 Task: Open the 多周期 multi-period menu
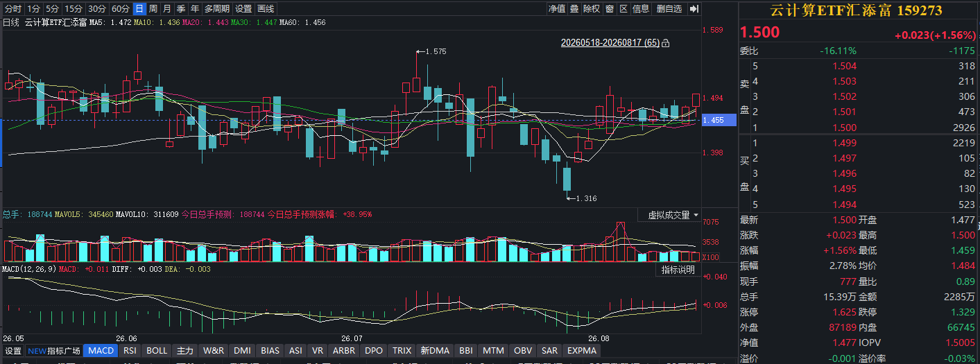click(216, 8)
